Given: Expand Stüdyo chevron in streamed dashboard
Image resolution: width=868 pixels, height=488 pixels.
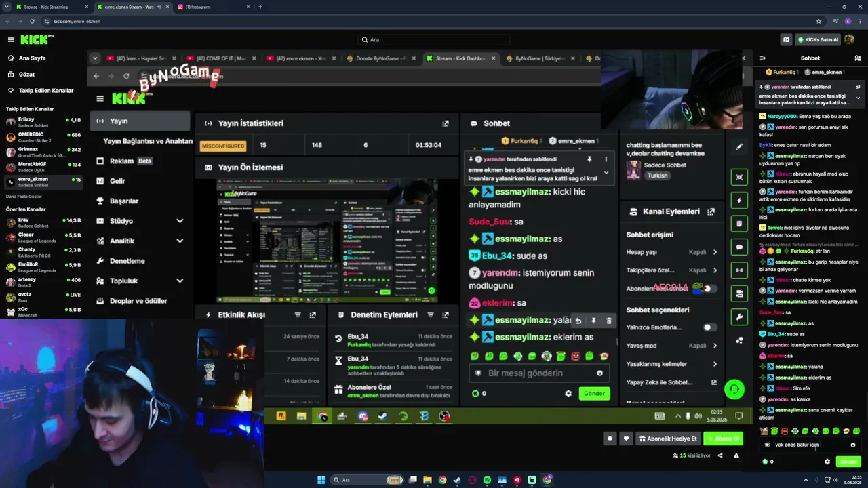Looking at the screenshot, I should pyautogui.click(x=180, y=221).
